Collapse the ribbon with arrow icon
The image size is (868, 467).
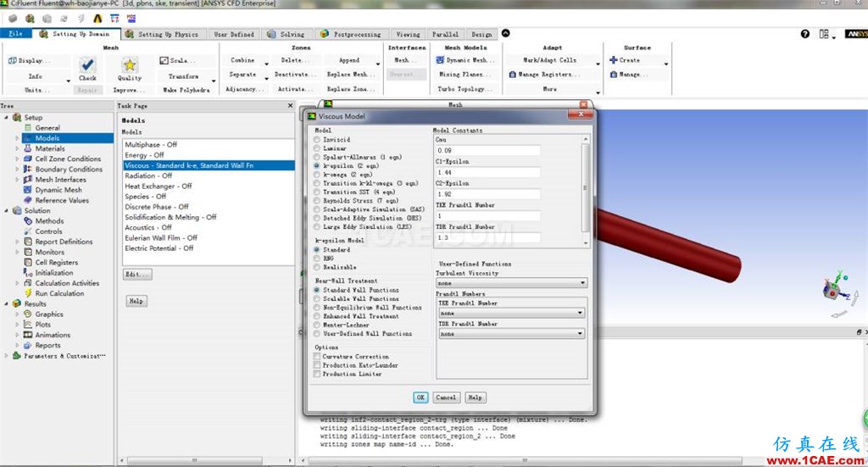coord(505,33)
